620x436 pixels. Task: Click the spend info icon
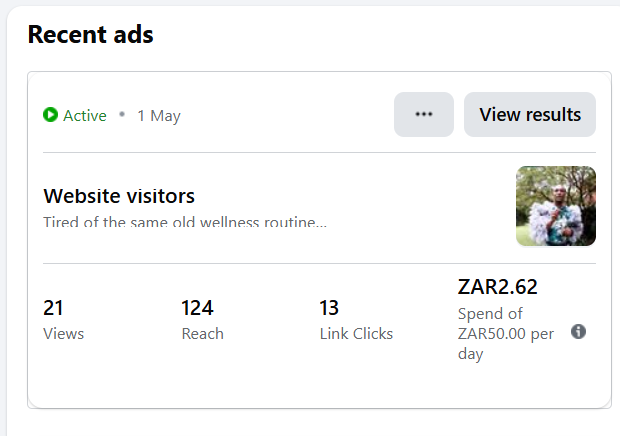[x=578, y=331]
